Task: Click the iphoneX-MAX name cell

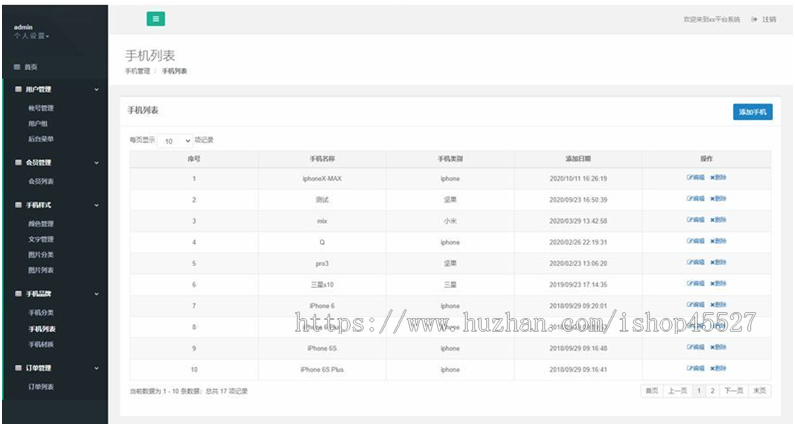Action: 322,179
